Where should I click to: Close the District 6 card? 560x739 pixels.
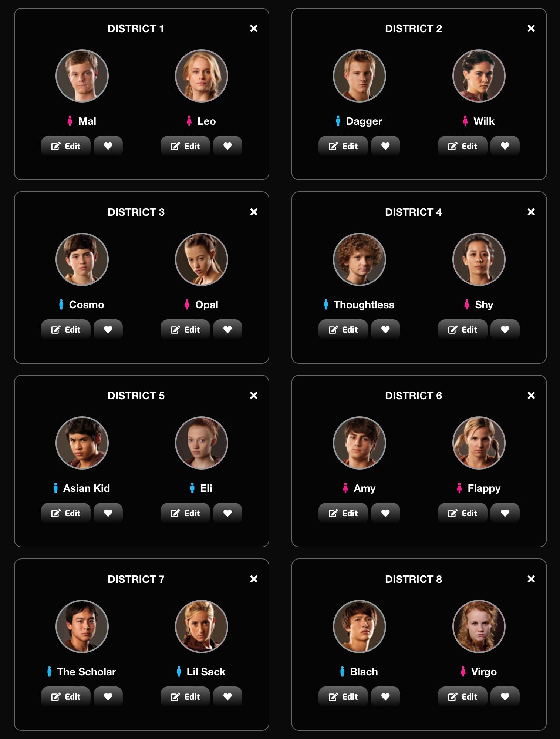point(531,396)
